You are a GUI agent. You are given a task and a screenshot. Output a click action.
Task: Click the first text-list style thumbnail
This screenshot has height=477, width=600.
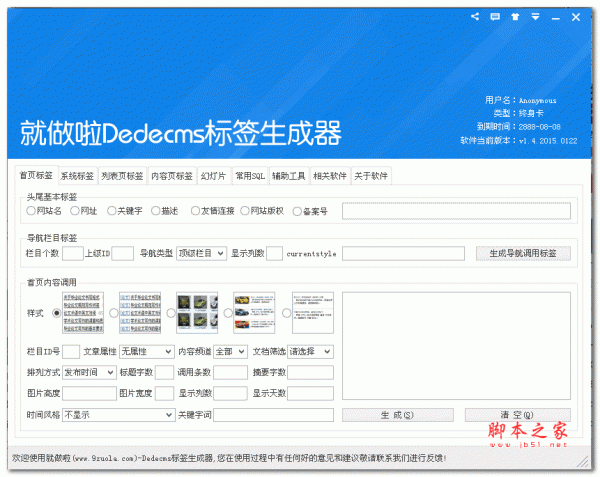click(83, 313)
